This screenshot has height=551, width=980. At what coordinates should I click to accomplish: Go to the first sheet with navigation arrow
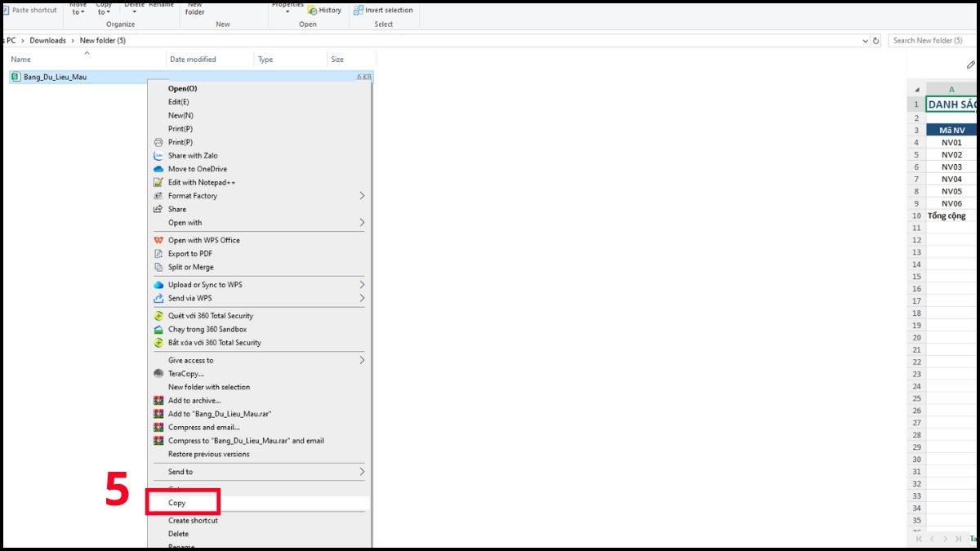919,539
